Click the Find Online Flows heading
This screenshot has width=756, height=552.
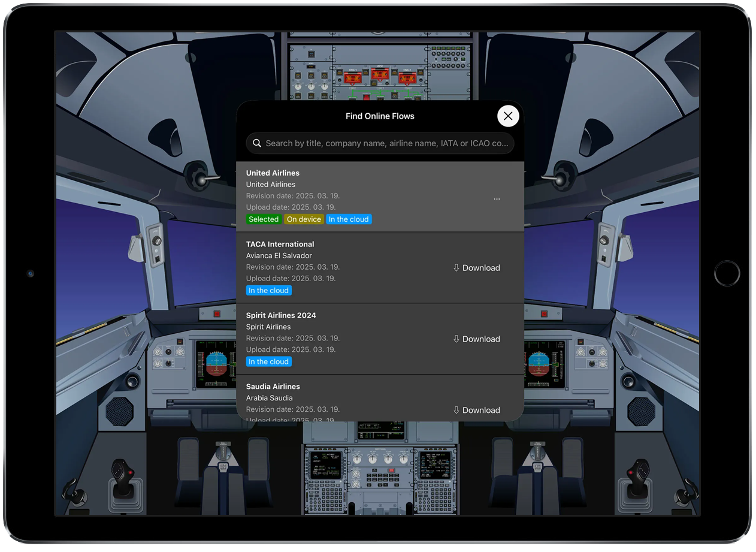380,116
